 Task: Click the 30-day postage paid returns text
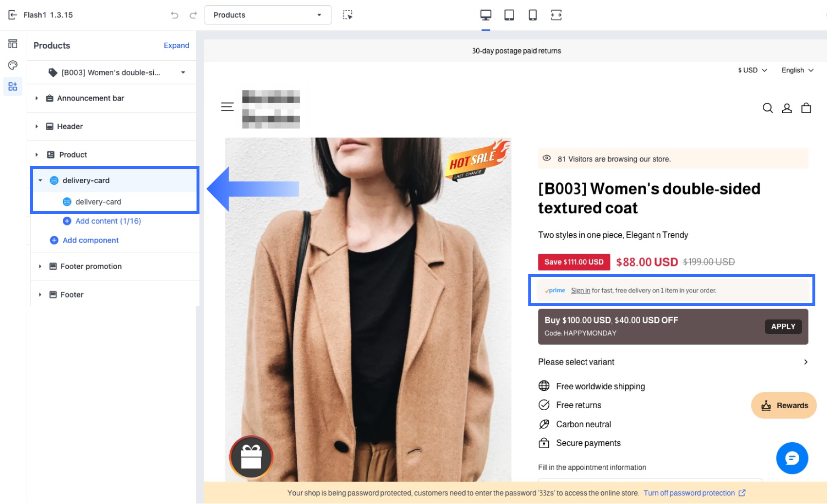516,51
